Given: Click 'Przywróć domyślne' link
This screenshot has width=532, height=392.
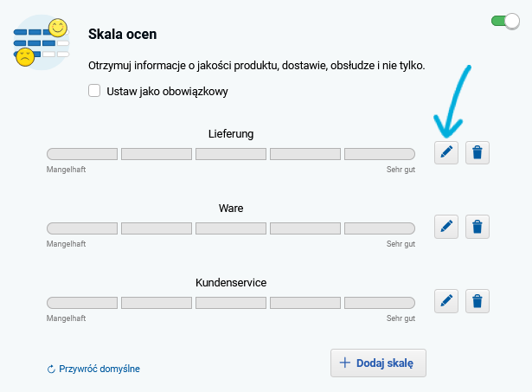Looking at the screenshot, I should tap(93, 369).
